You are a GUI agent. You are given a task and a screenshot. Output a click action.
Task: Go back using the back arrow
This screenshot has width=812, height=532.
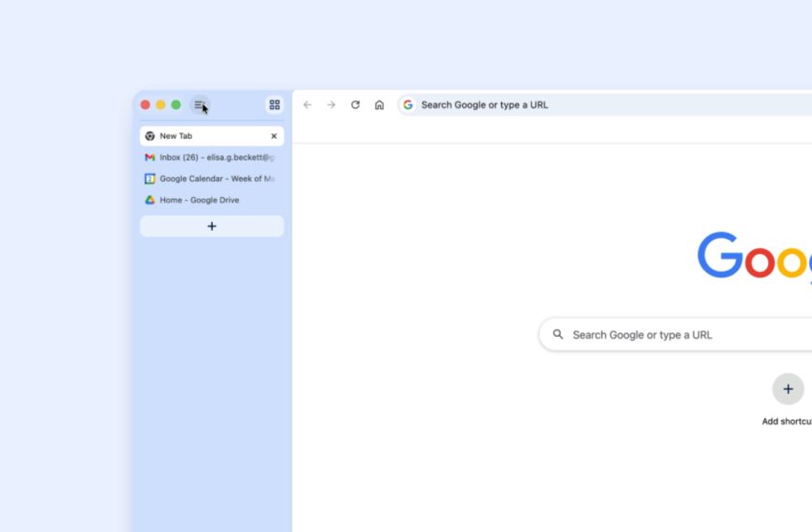308,105
